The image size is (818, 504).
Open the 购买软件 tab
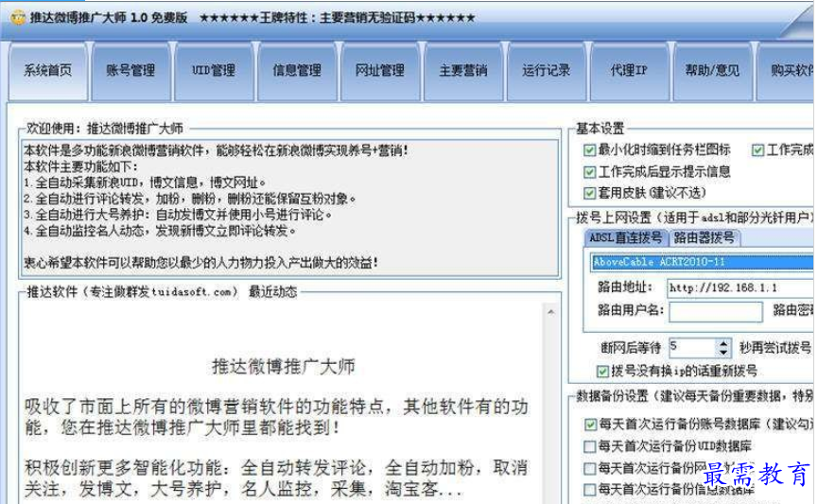point(787,71)
